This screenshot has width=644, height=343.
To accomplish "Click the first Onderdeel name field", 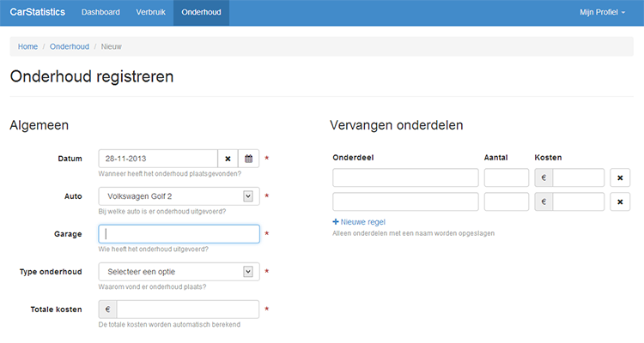I will click(x=405, y=178).
